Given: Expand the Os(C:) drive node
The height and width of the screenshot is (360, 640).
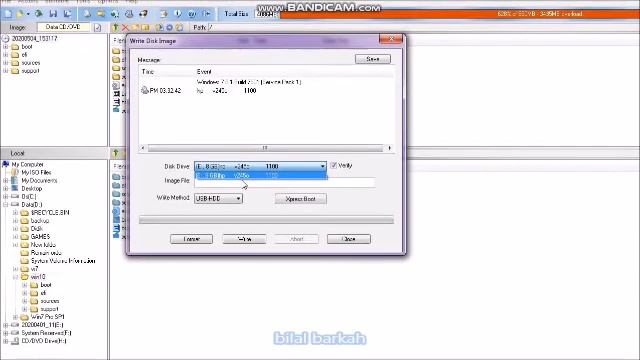Looking at the screenshot, I should tap(6, 197).
